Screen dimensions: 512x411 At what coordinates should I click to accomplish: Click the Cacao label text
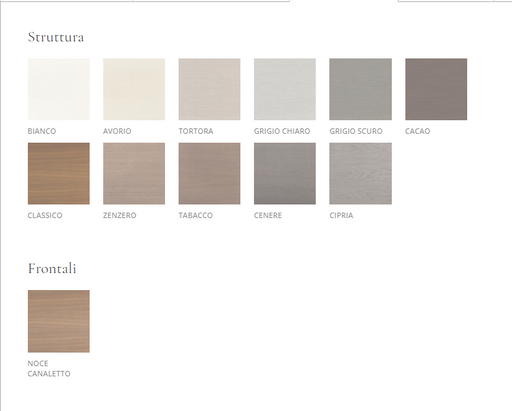tap(418, 131)
